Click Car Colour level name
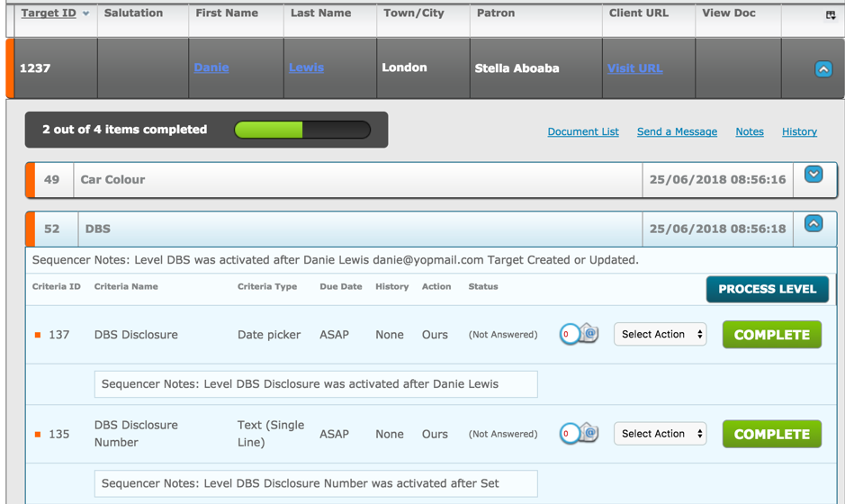Screen dimensions: 845x504 (112, 179)
